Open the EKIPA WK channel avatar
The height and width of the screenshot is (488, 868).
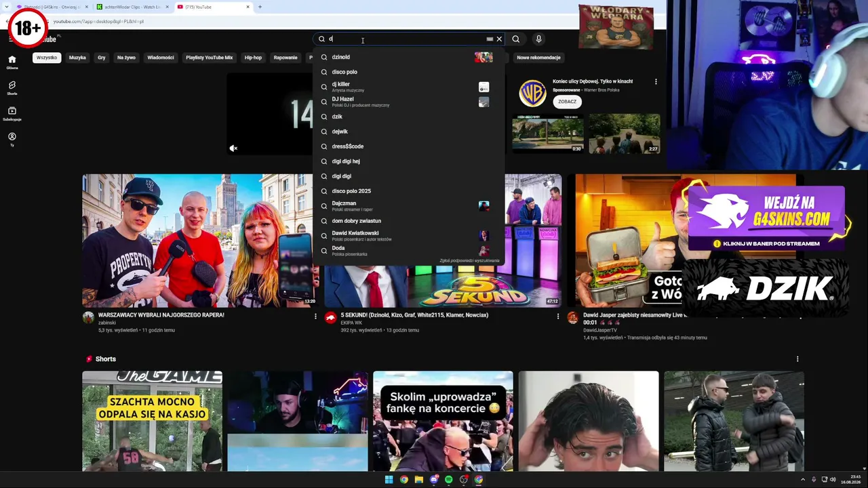[x=330, y=318]
